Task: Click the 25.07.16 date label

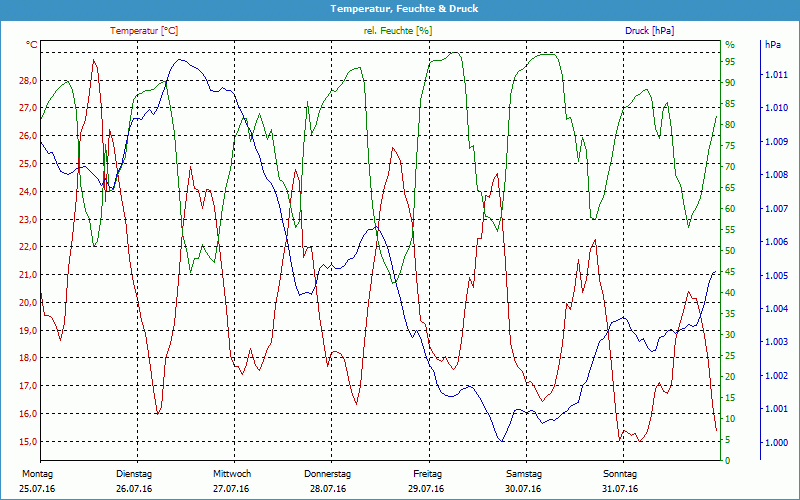Action: pos(37,489)
